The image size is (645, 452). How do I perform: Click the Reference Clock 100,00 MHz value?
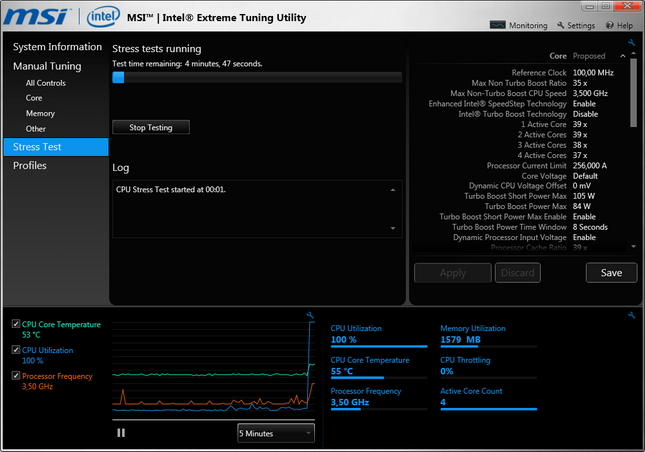(593, 73)
